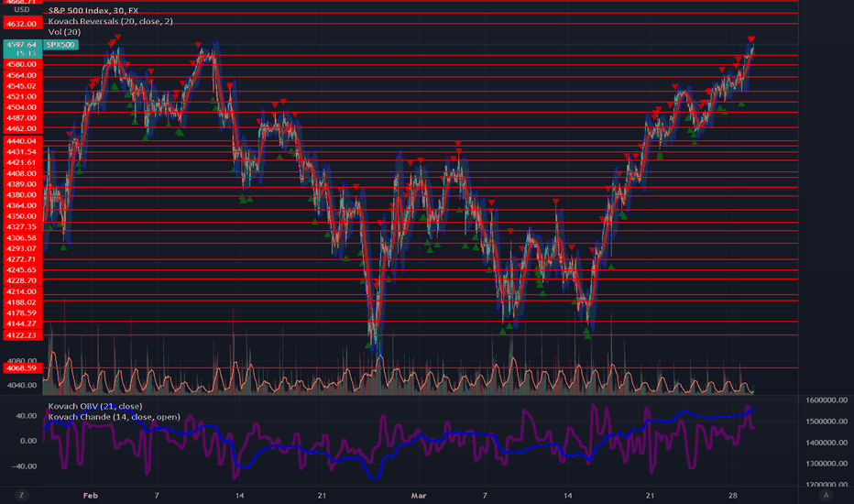This screenshot has width=854, height=504.
Task: Click the 4245.65 price level label
Action: [x=22, y=269]
